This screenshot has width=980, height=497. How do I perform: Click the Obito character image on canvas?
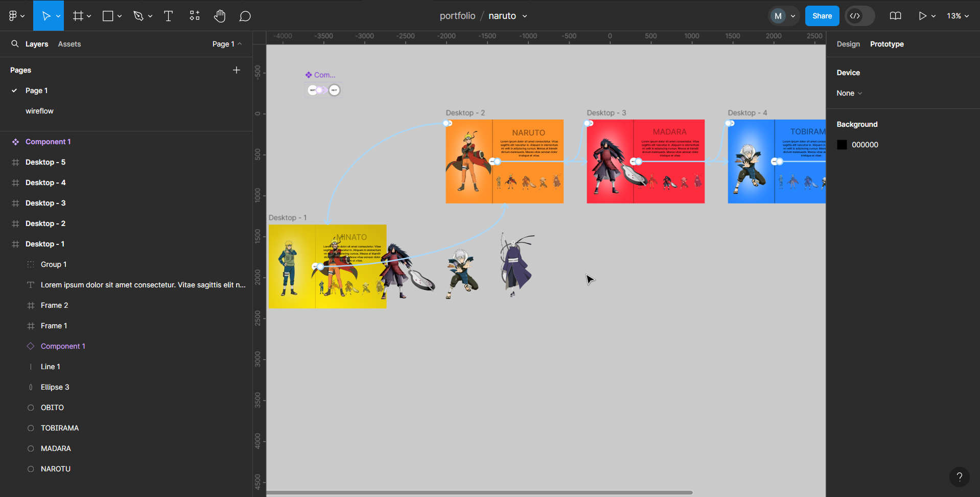click(517, 264)
